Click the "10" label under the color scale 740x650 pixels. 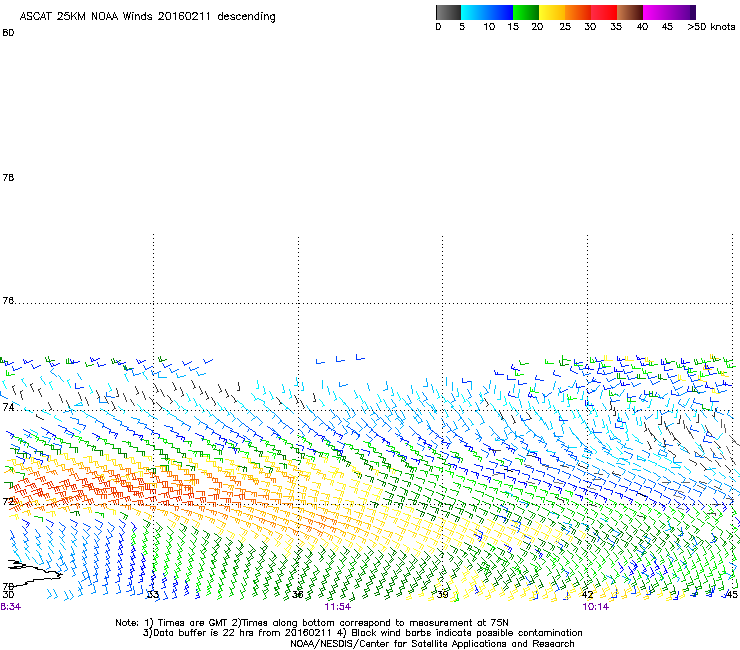click(x=489, y=27)
